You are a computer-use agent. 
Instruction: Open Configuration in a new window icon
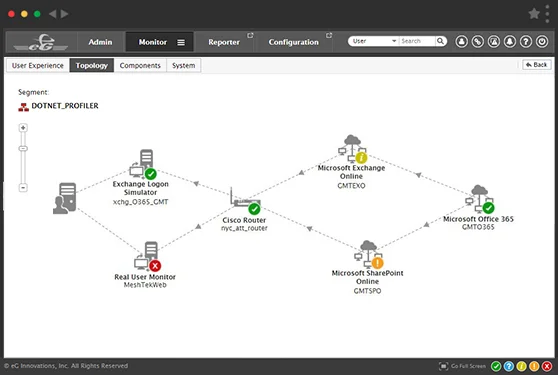(x=329, y=35)
